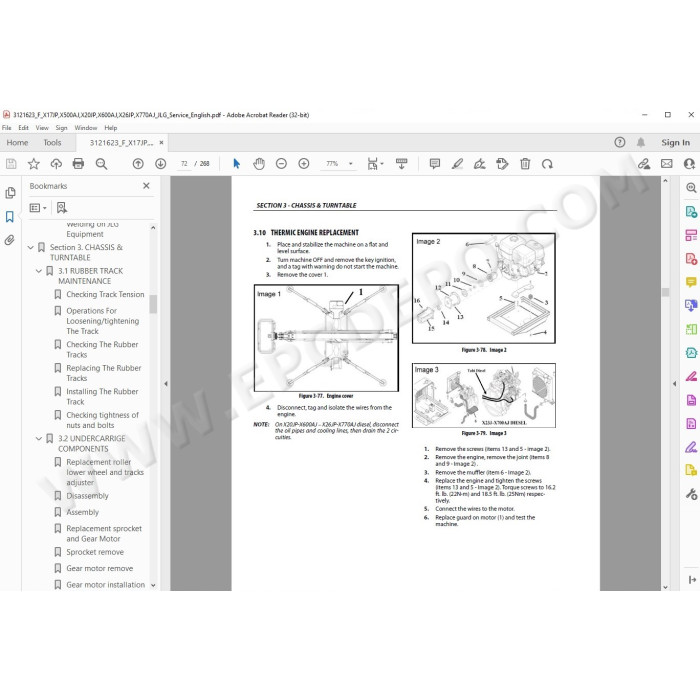This screenshot has width=700, height=700.
Task: Open Disassembly bookmark
Action: 88,496
